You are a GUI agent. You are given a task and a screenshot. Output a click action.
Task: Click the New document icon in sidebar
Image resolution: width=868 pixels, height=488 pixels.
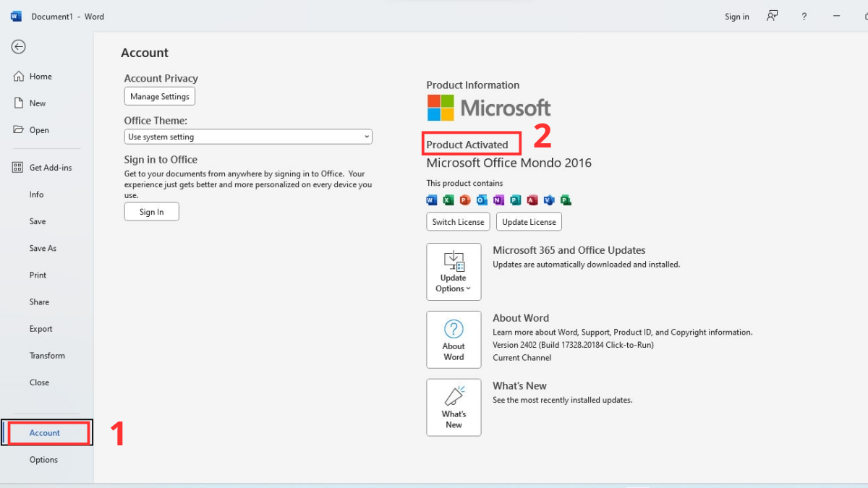(19, 103)
